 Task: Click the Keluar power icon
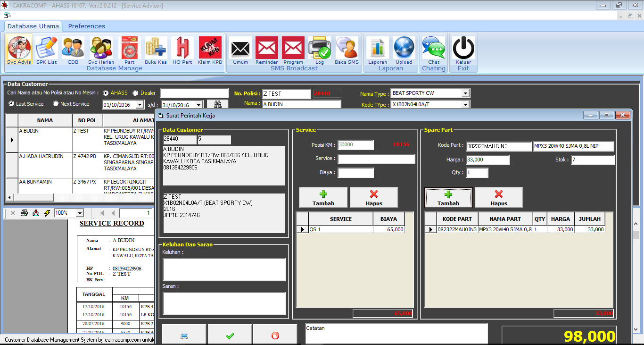click(463, 49)
